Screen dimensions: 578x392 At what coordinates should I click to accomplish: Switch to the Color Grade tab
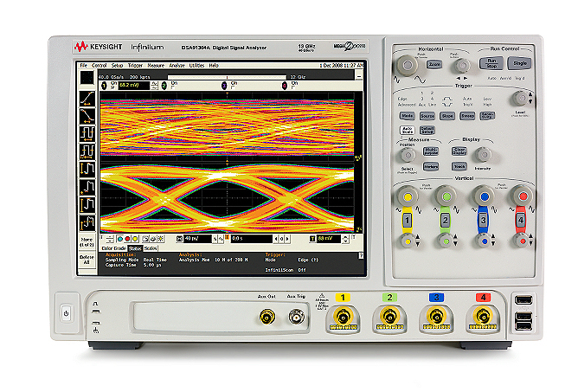click(x=114, y=247)
